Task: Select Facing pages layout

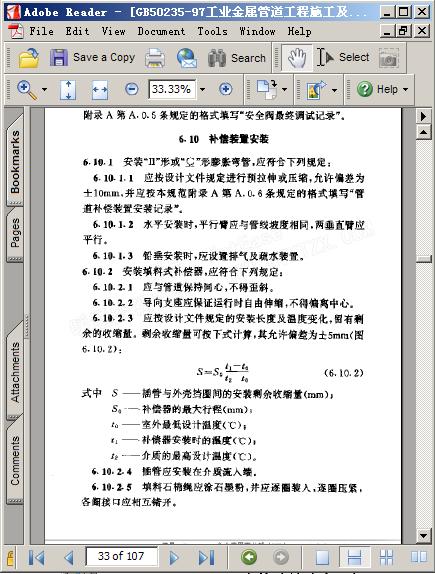Action: coord(419,557)
